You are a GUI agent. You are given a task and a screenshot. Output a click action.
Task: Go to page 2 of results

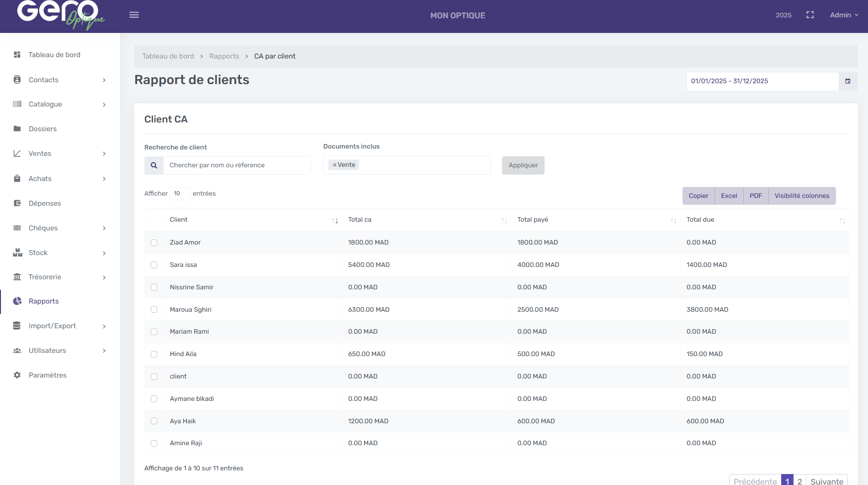point(799,481)
